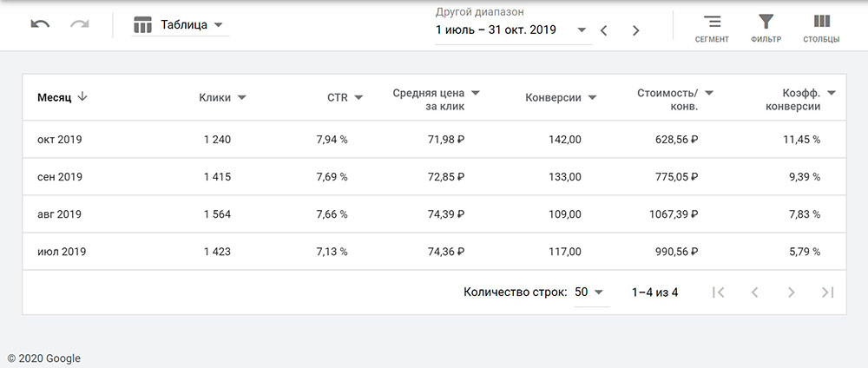Image resolution: width=868 pixels, height=368 pixels.
Task: Open the CTR column dropdown arrow
Action: coord(358,98)
